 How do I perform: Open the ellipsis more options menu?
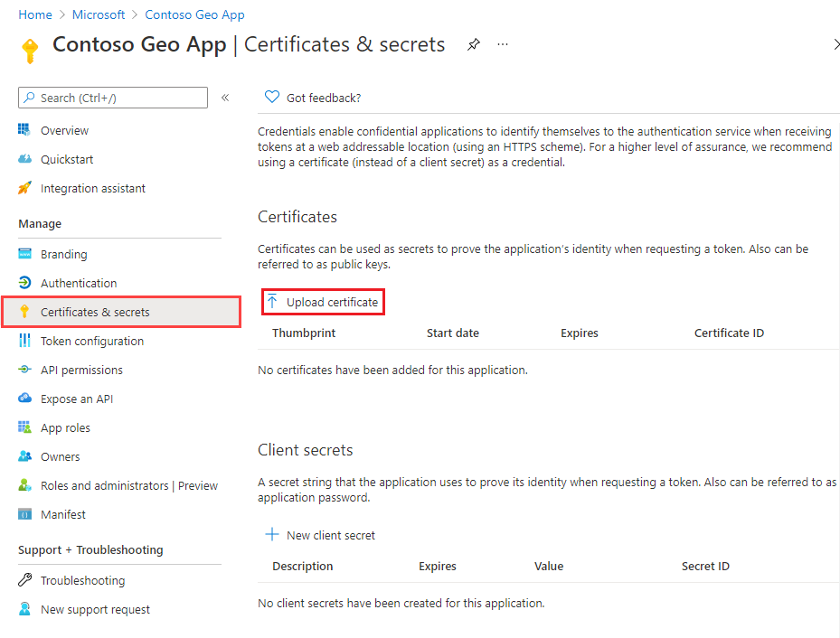point(503,44)
